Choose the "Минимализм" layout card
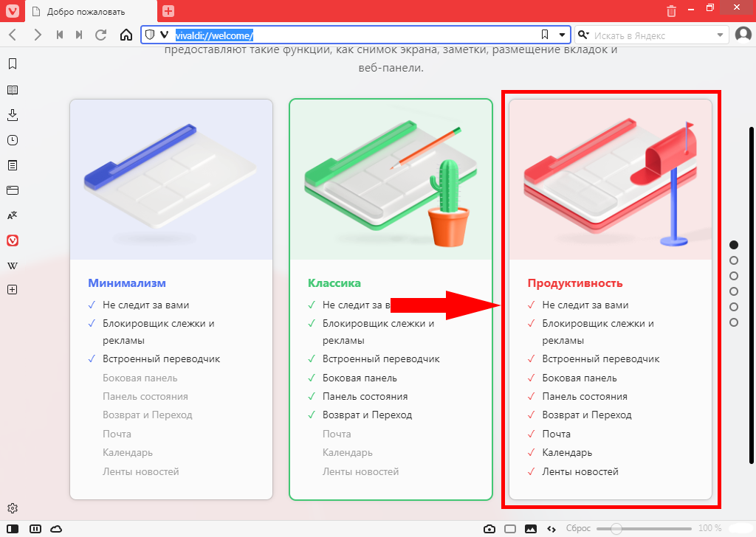 pyautogui.click(x=171, y=299)
